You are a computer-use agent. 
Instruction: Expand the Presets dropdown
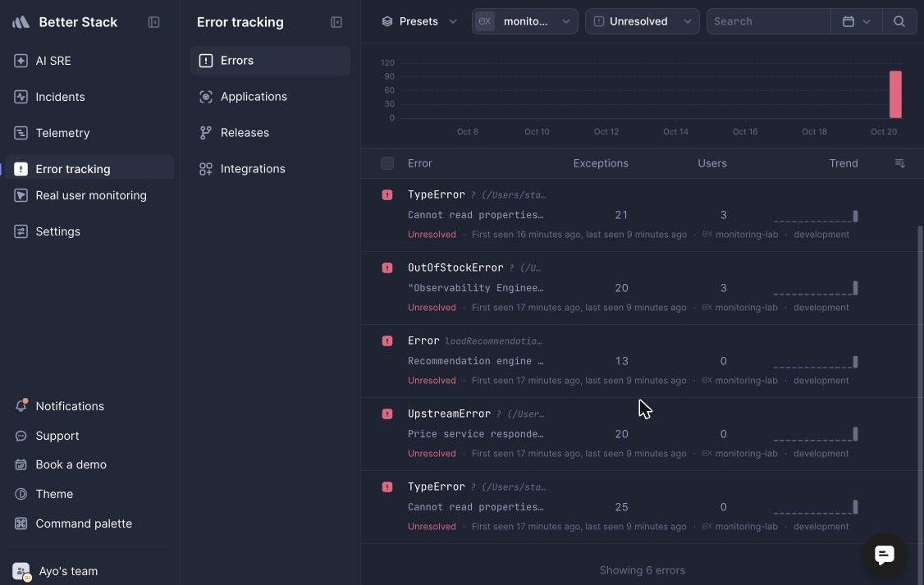click(x=419, y=21)
